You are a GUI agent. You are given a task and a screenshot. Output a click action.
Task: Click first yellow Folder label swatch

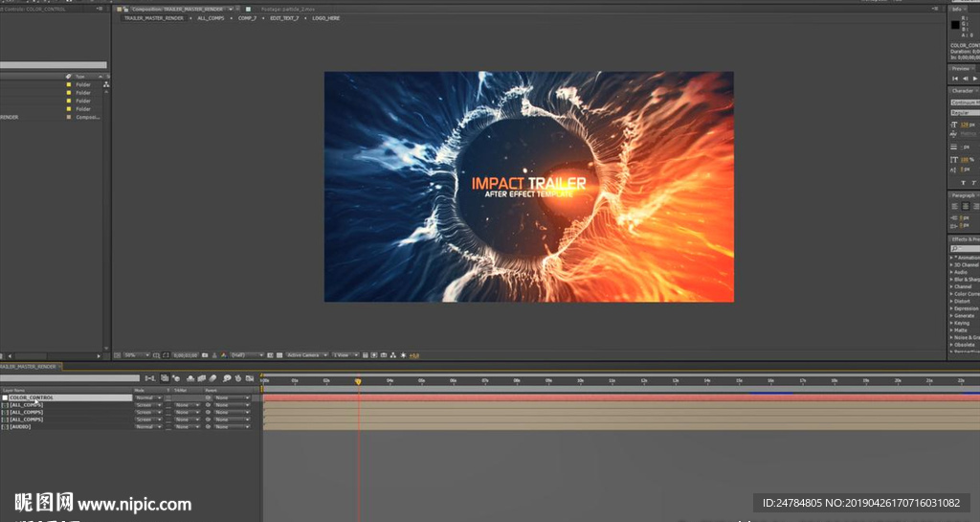69,84
